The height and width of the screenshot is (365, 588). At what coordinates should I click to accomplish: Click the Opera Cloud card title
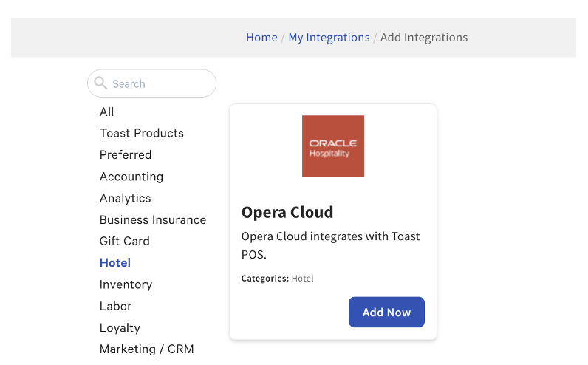pos(287,212)
